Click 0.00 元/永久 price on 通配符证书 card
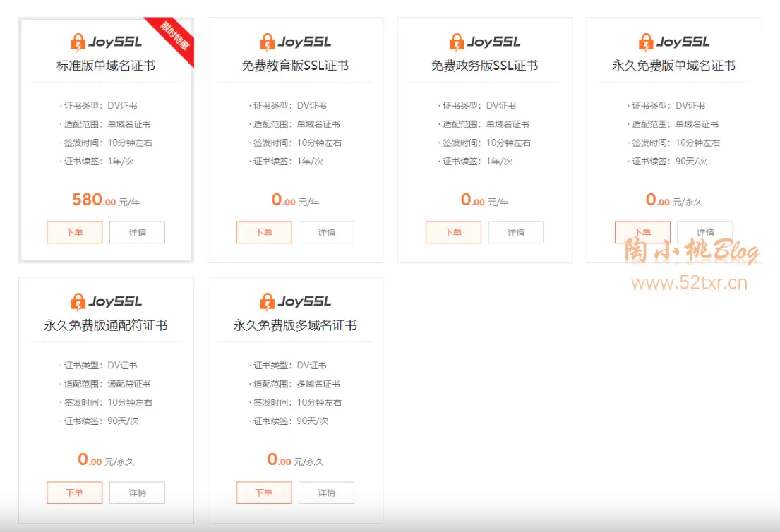Screen dimensions: 780x532 click(106, 459)
